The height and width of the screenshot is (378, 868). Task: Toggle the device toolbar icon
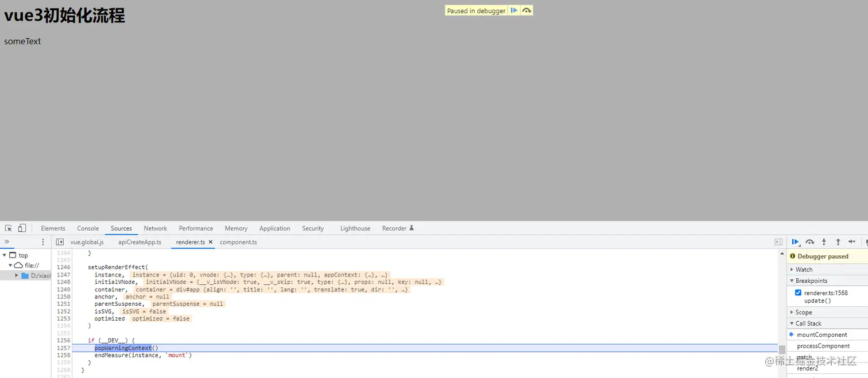(x=22, y=228)
